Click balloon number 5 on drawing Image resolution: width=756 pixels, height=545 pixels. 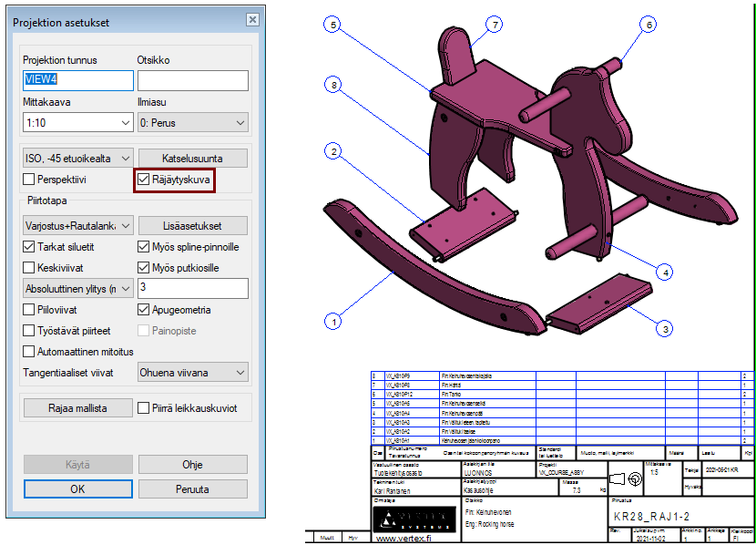point(334,26)
